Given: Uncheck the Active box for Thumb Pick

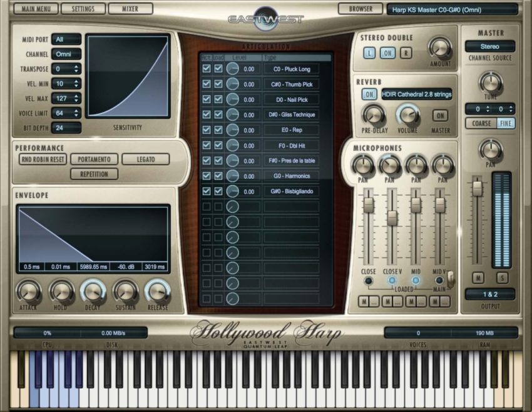Looking at the screenshot, I should [x=207, y=84].
